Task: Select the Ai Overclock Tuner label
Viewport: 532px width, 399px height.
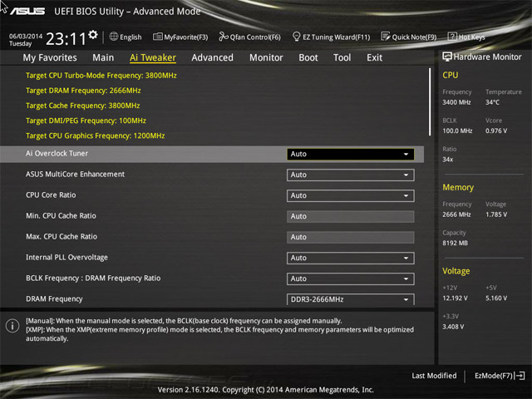Action: tap(57, 153)
